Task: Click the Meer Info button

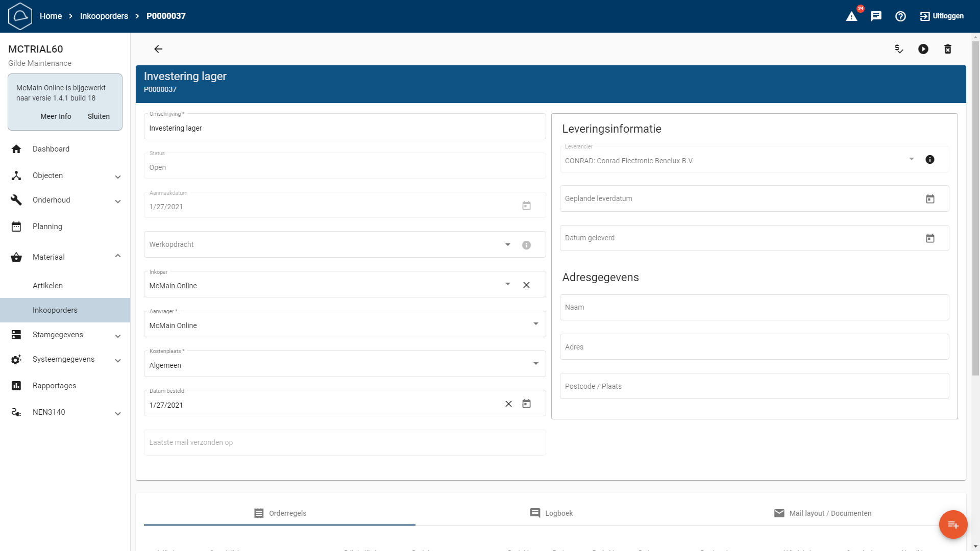Action: tap(56, 116)
